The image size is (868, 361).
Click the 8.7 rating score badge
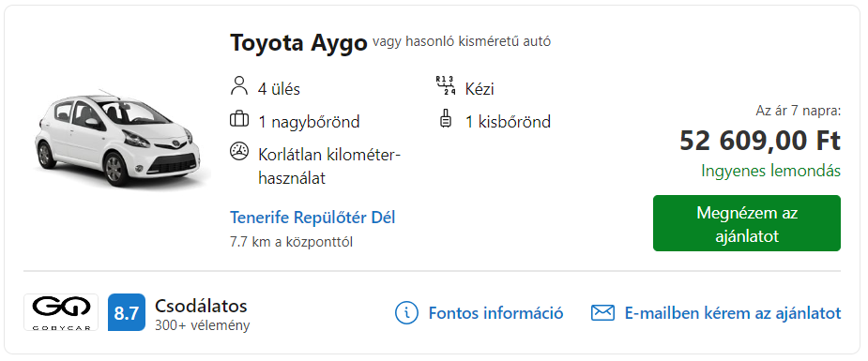coord(127,312)
